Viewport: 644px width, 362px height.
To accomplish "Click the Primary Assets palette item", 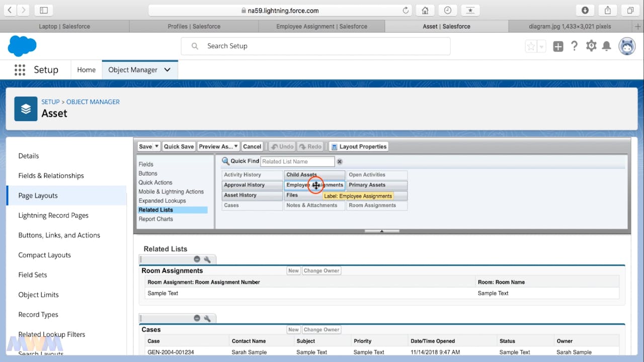I will pyautogui.click(x=377, y=185).
